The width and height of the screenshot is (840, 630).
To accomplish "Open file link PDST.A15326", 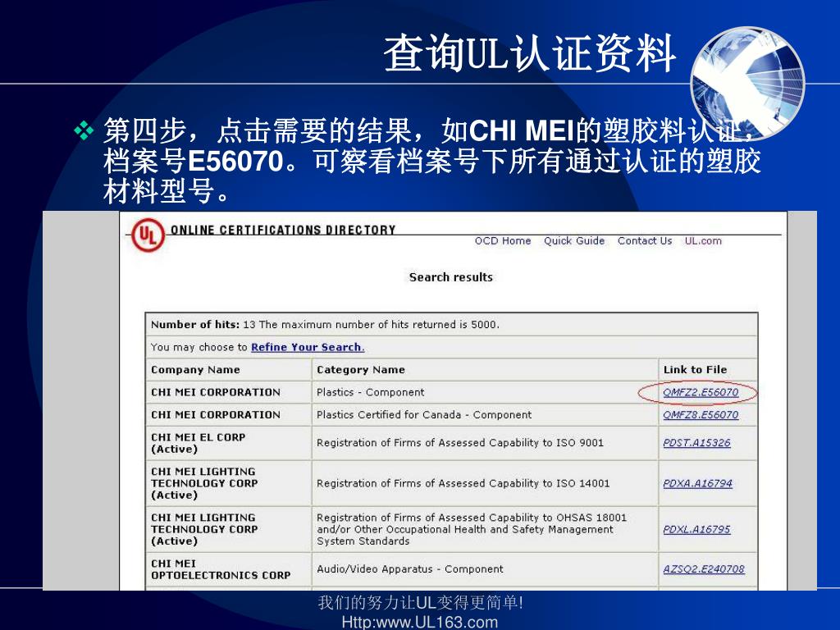I will click(696, 442).
